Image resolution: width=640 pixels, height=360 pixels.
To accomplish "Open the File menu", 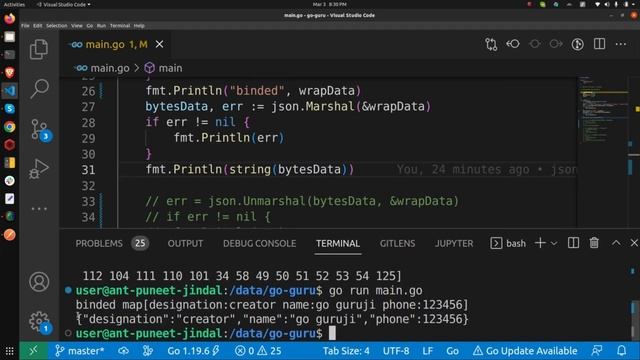I will (25, 25).
